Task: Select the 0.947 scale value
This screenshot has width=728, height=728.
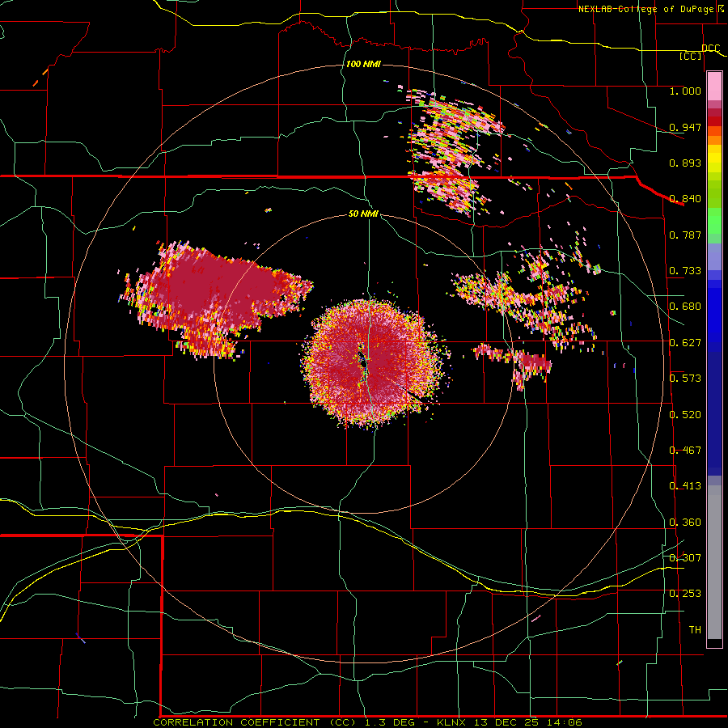Action: (x=685, y=127)
